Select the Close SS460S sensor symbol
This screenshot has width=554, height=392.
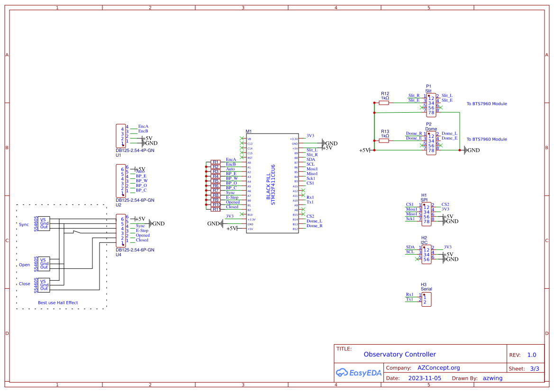point(44,284)
